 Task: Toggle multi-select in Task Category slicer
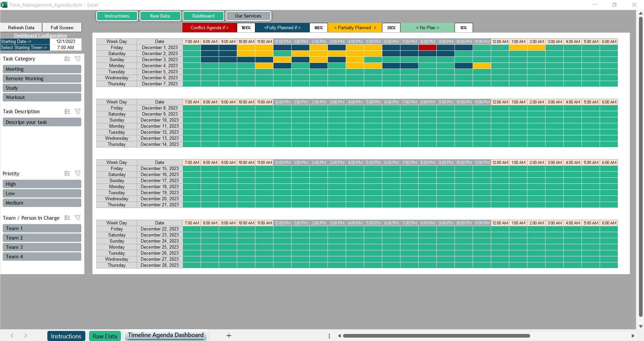(67, 59)
